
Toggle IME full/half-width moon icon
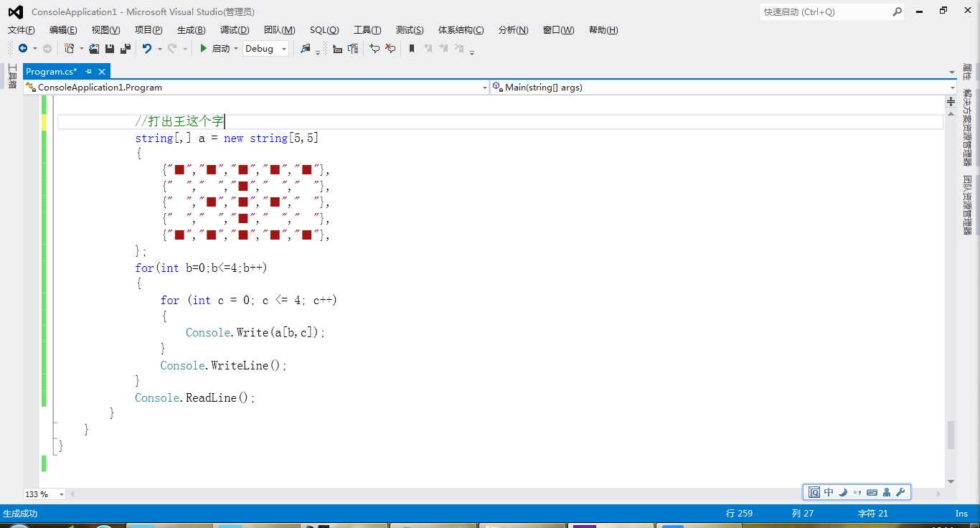(x=844, y=492)
